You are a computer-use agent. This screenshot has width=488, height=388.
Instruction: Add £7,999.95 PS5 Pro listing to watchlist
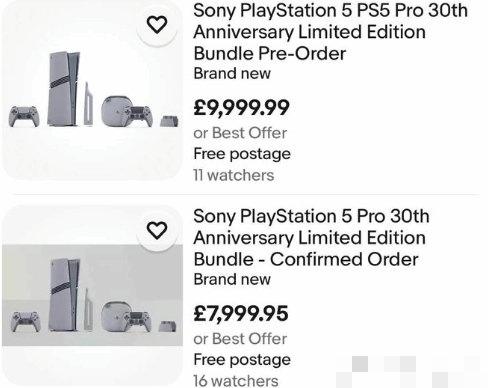157,230
